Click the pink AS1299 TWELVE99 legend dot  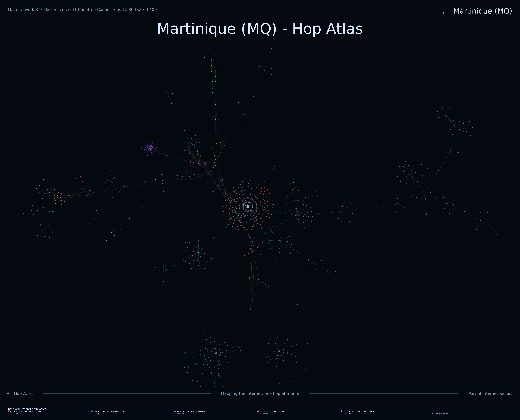pos(341,411)
